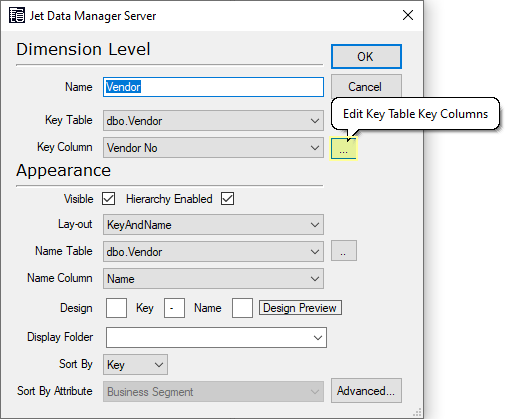
Task: Open the Key Column Vendor No dropdown
Action: (x=213, y=148)
